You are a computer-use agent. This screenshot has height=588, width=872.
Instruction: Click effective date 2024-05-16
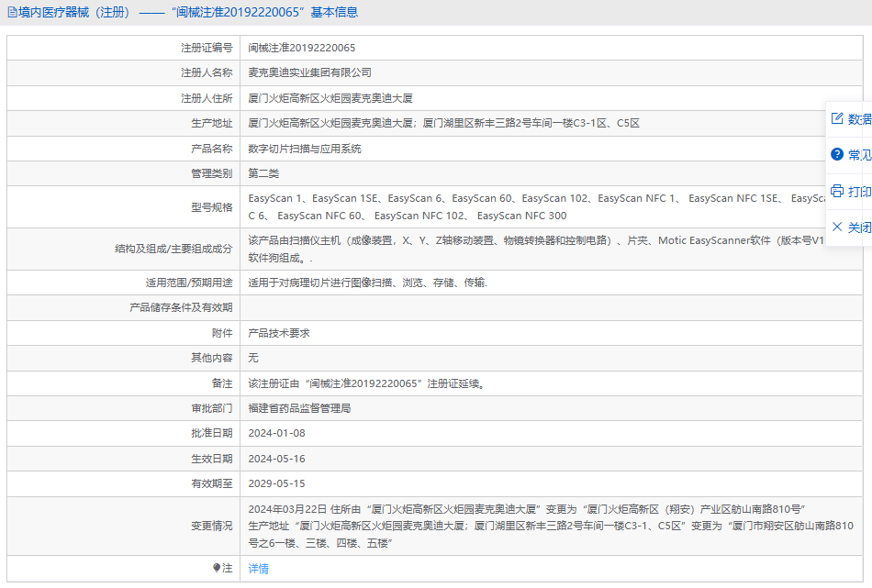[x=276, y=459]
